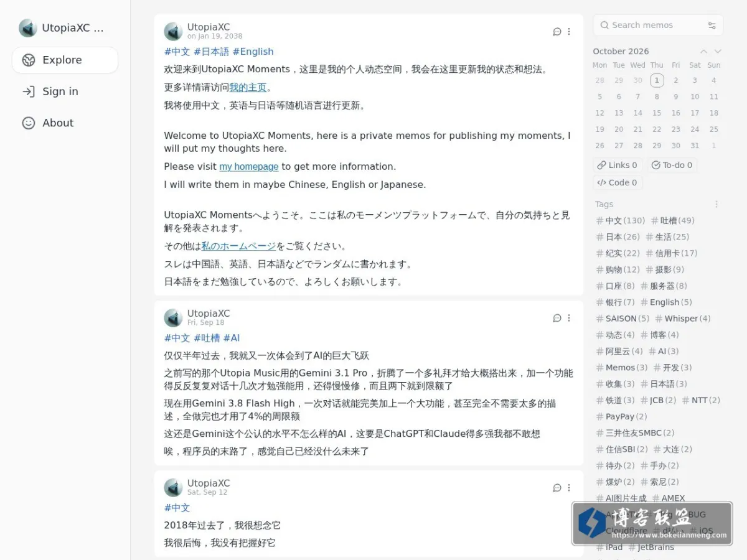This screenshot has height=560, width=747.
Task: Select the 大连 (2) tag in sidebar
Action: (x=673, y=449)
